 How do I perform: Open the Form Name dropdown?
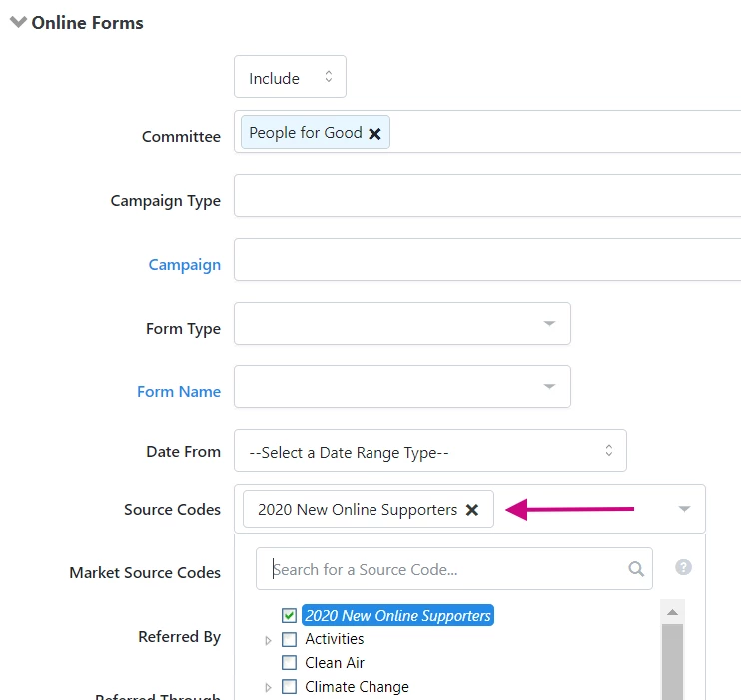point(402,386)
